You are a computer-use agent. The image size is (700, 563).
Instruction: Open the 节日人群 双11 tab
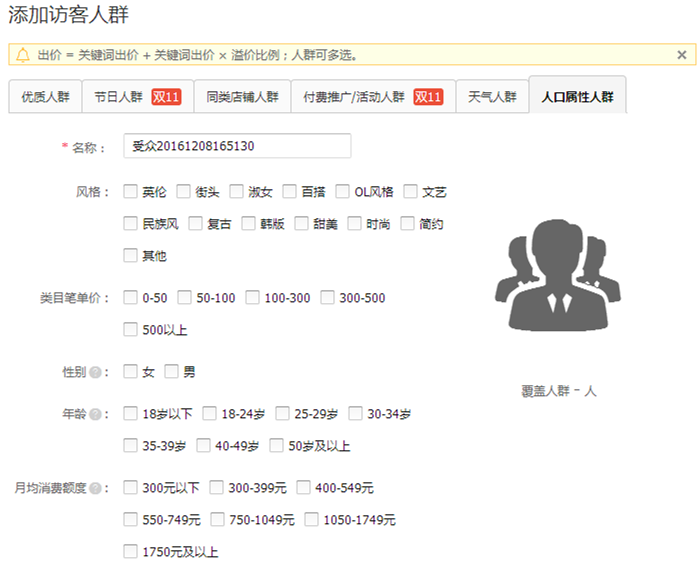tap(136, 97)
